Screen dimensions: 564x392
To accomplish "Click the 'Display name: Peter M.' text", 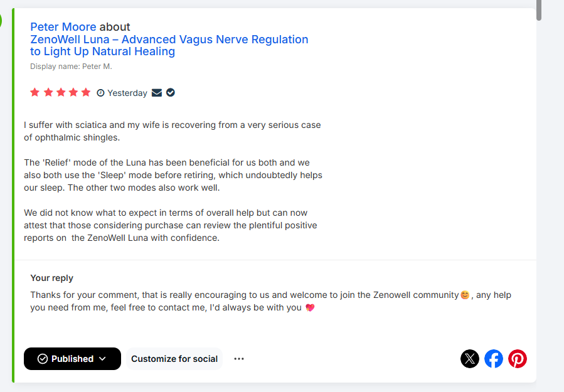I will pyautogui.click(x=71, y=66).
